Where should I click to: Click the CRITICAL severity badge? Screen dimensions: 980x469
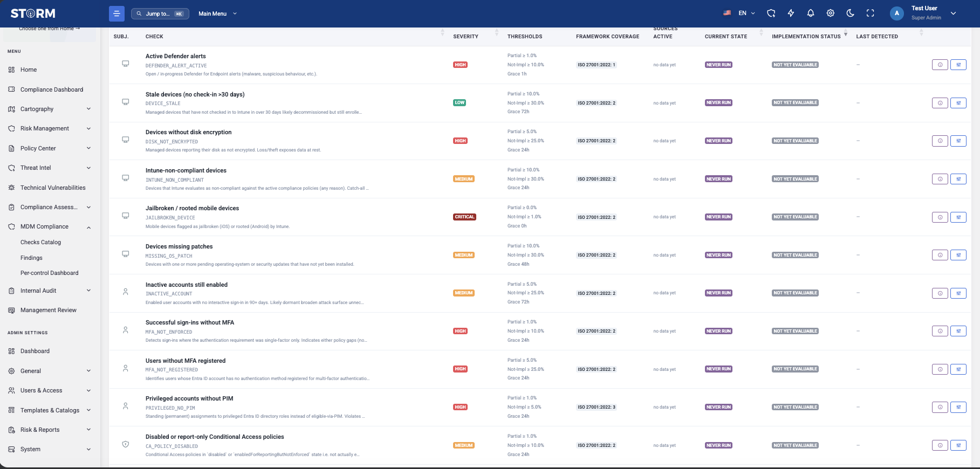coord(464,217)
